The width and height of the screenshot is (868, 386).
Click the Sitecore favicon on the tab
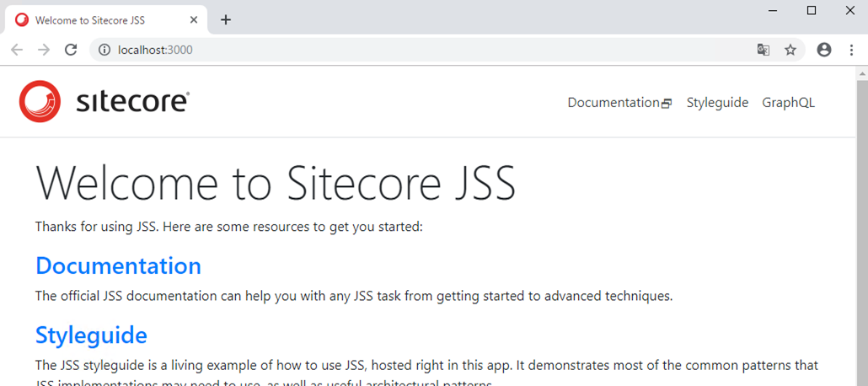(22, 20)
